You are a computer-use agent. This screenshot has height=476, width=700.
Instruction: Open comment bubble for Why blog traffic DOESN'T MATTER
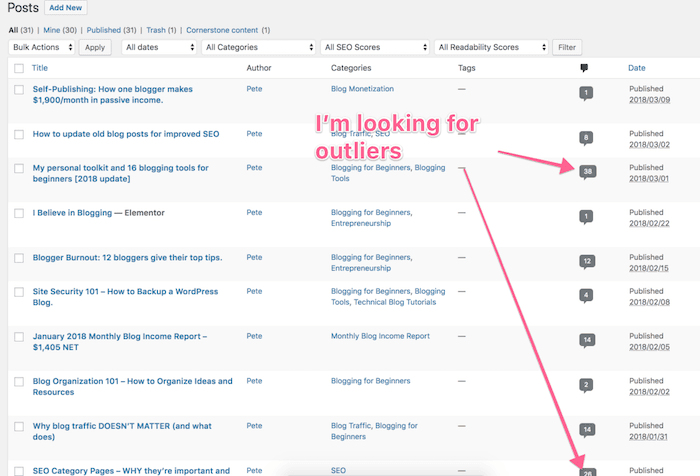[587, 430]
